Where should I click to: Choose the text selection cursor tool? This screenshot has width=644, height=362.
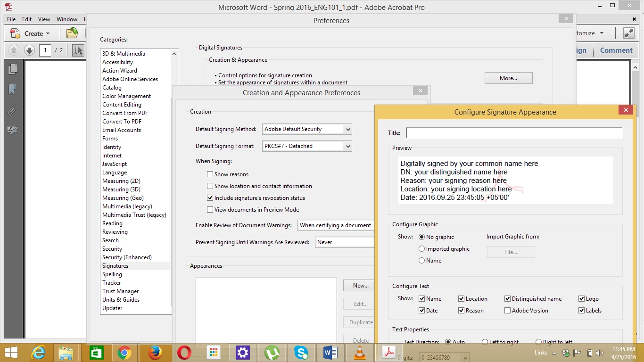pos(78,50)
